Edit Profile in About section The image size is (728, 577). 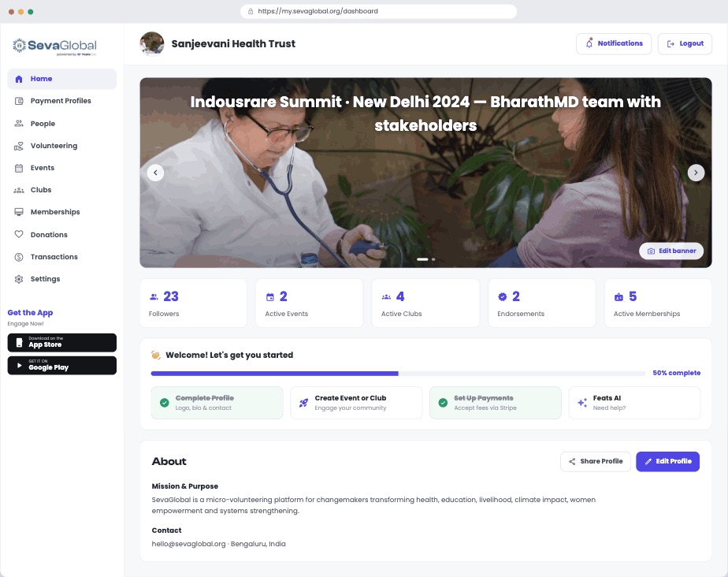pyautogui.click(x=667, y=461)
